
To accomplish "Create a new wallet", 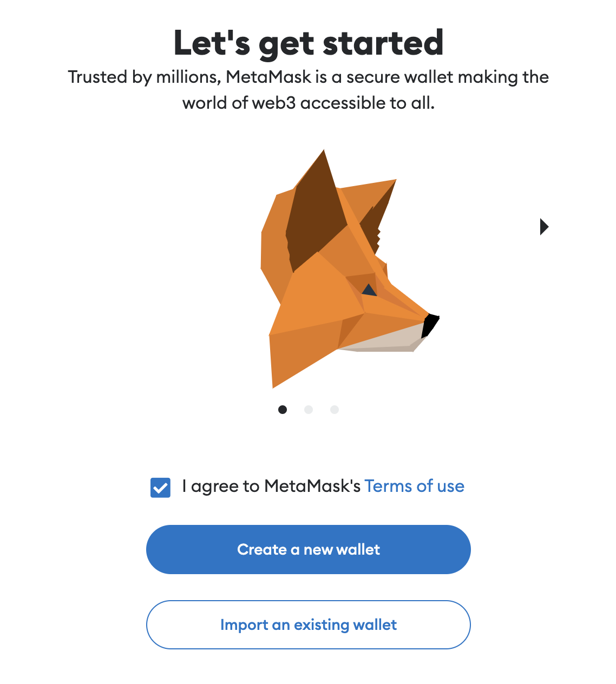I will point(309,549).
